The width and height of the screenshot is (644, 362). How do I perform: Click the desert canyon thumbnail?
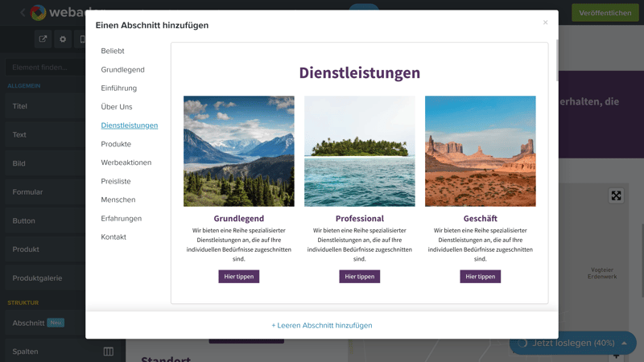point(480,151)
